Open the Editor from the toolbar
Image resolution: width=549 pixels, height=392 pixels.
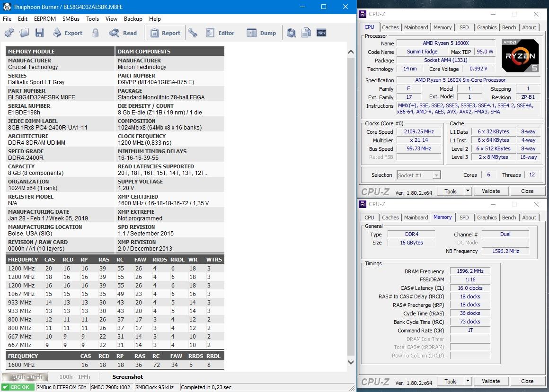point(220,33)
